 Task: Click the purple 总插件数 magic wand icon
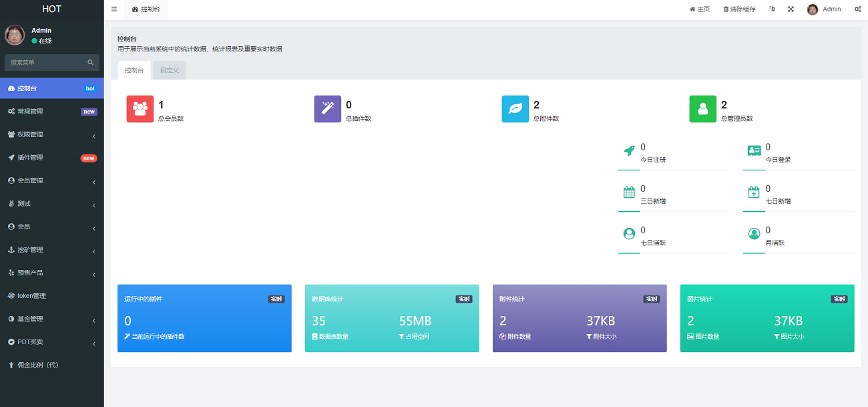[x=327, y=109]
